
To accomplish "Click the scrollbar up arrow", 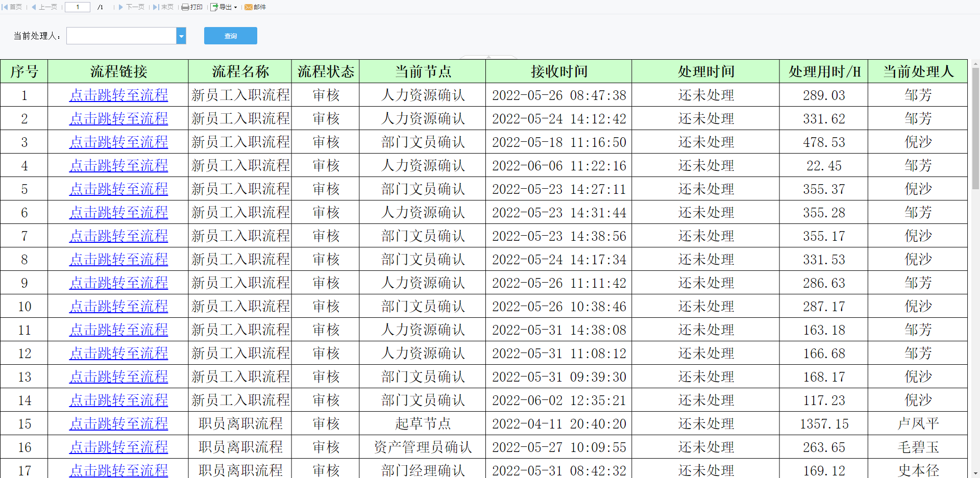I will click(x=975, y=64).
